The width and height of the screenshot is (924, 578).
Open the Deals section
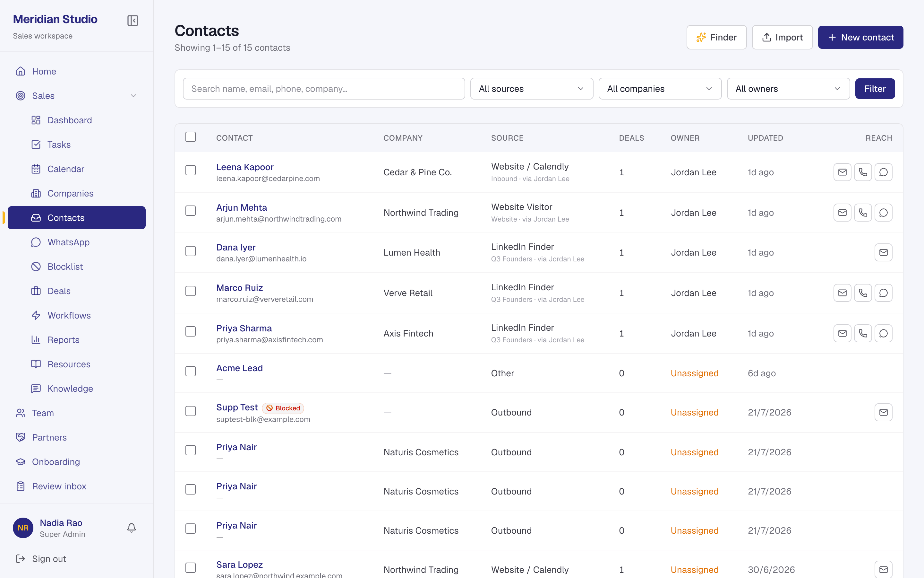pos(76,291)
